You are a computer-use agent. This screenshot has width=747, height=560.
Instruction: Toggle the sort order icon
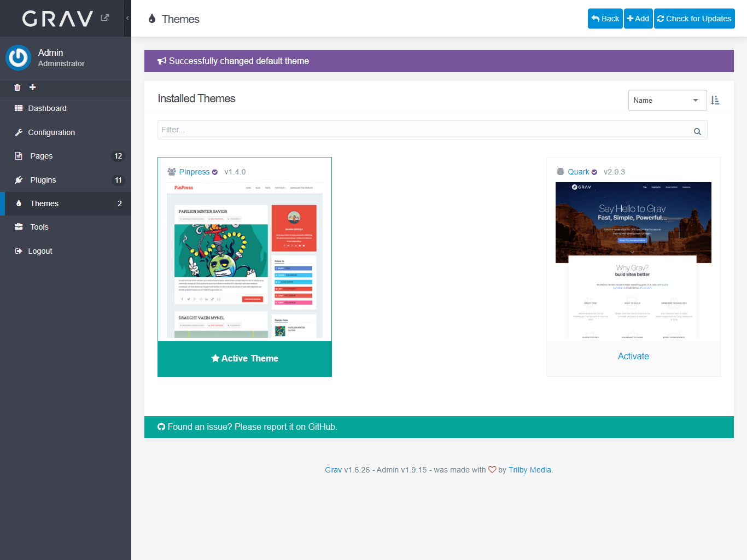(715, 100)
